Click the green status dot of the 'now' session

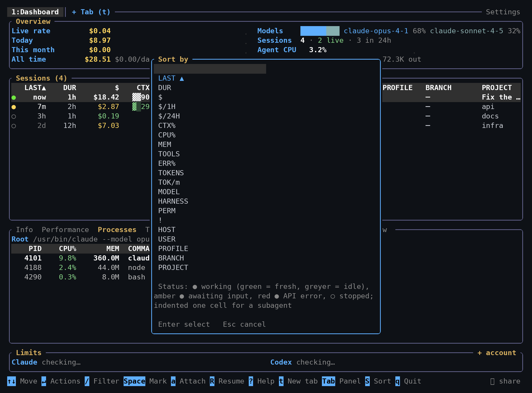(x=14, y=97)
